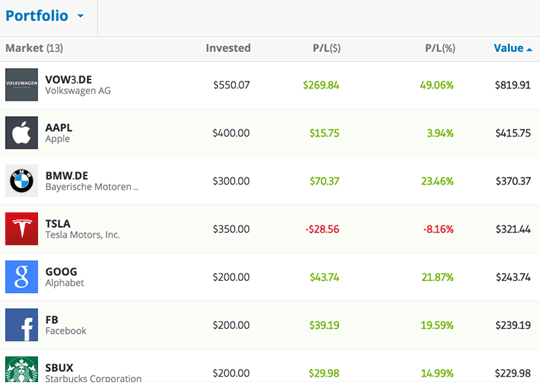The width and height of the screenshot is (540, 383).
Task: Sort by the Invested column header
Action: [x=228, y=48]
